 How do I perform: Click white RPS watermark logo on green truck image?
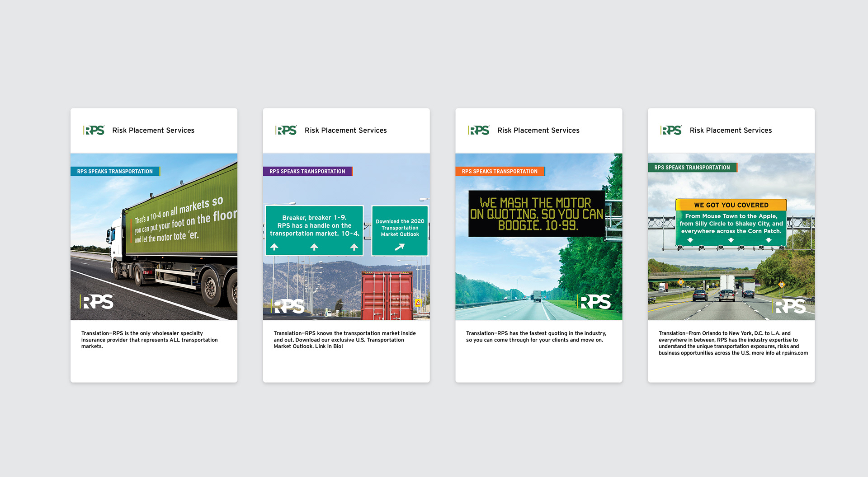pos(97,302)
